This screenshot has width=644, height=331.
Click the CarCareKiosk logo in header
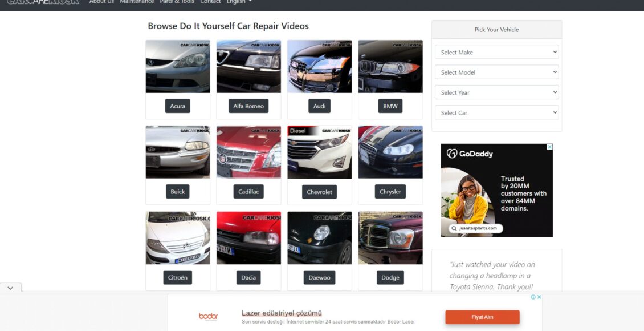click(x=43, y=2)
